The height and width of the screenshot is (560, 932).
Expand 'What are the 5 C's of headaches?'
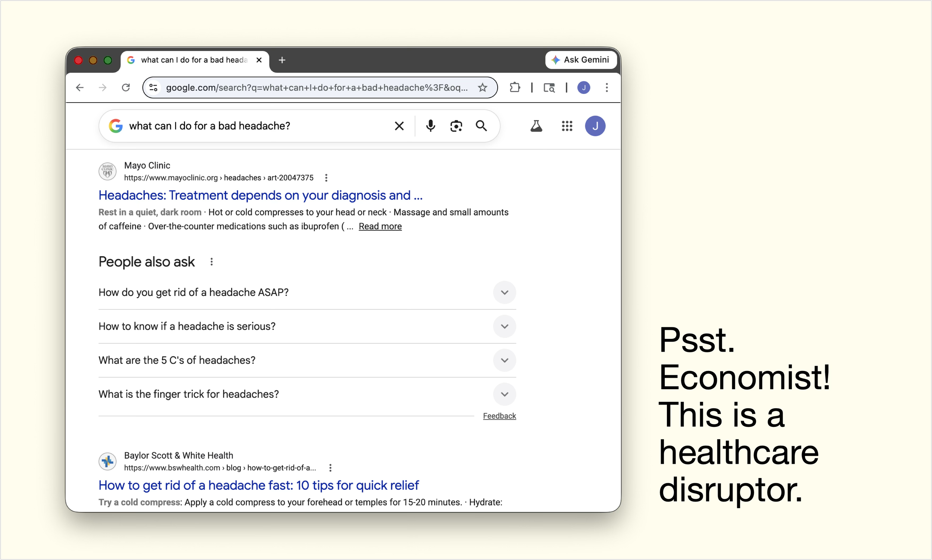504,361
